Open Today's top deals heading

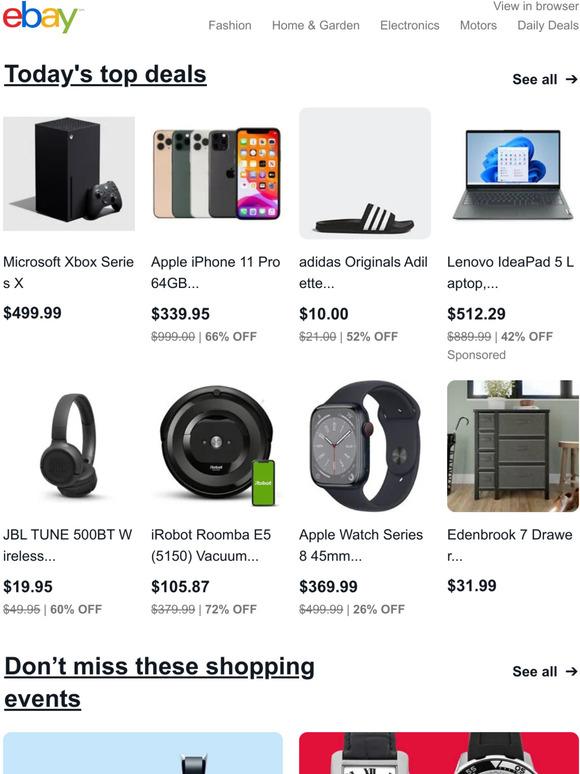coord(105,75)
